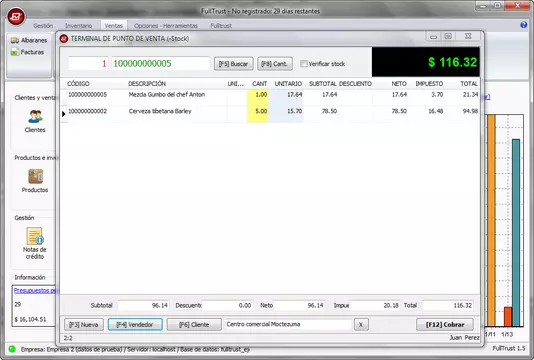The height and width of the screenshot is (360, 534).
Task: Open the blue help question mark icon
Action: [x=524, y=25]
